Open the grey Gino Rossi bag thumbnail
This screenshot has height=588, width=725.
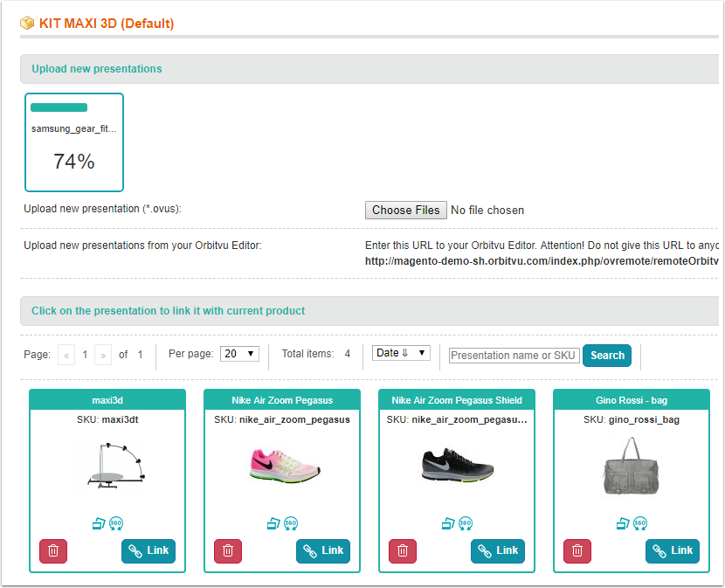[x=632, y=467]
